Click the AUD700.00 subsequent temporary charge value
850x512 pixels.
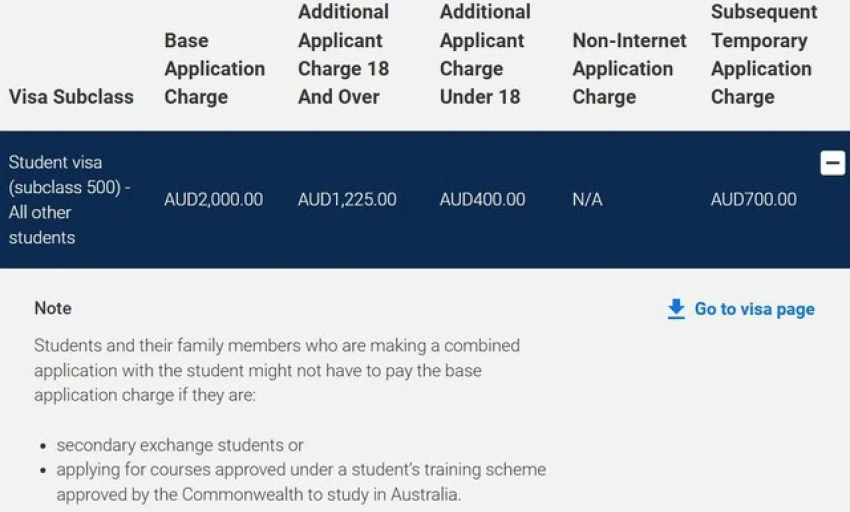click(x=754, y=200)
